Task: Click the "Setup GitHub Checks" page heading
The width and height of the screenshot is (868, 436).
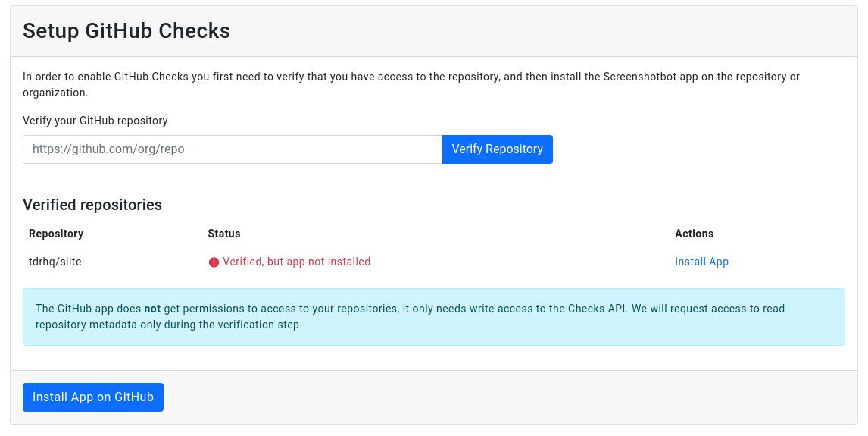Action: pos(126,31)
